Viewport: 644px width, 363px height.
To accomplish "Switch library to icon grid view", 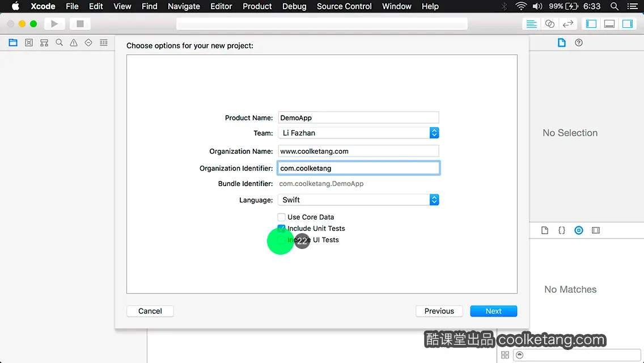I will tap(505, 355).
